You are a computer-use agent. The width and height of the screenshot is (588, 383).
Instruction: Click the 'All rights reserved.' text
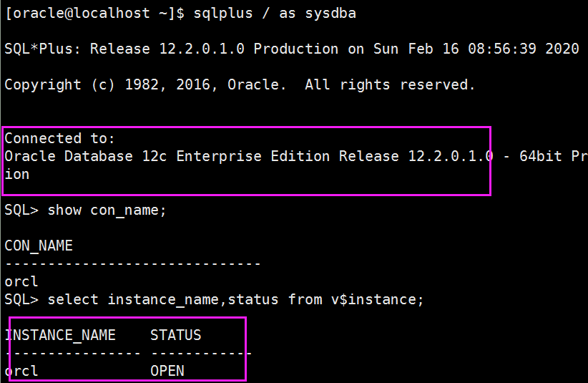click(390, 85)
